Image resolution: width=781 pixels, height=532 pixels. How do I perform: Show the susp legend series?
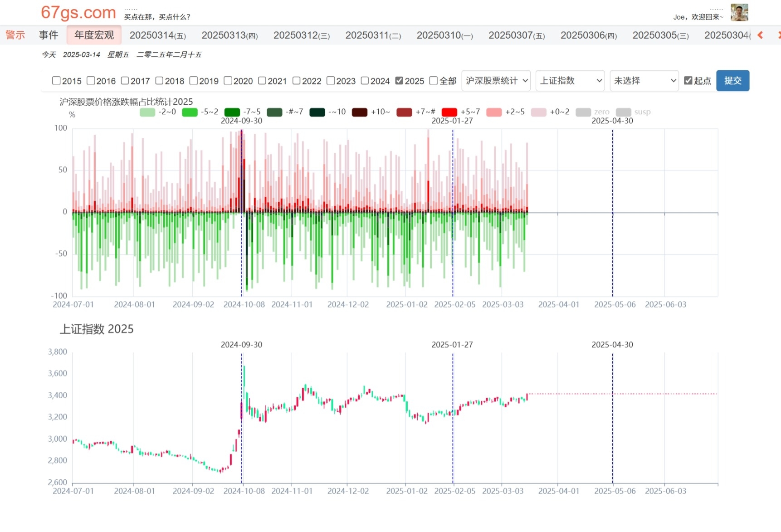pyautogui.click(x=633, y=112)
